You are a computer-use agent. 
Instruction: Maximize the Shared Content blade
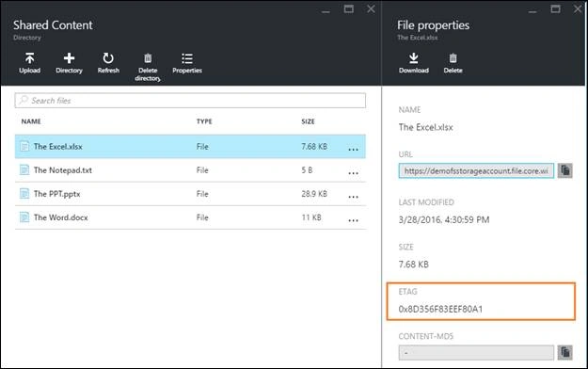[x=349, y=9]
